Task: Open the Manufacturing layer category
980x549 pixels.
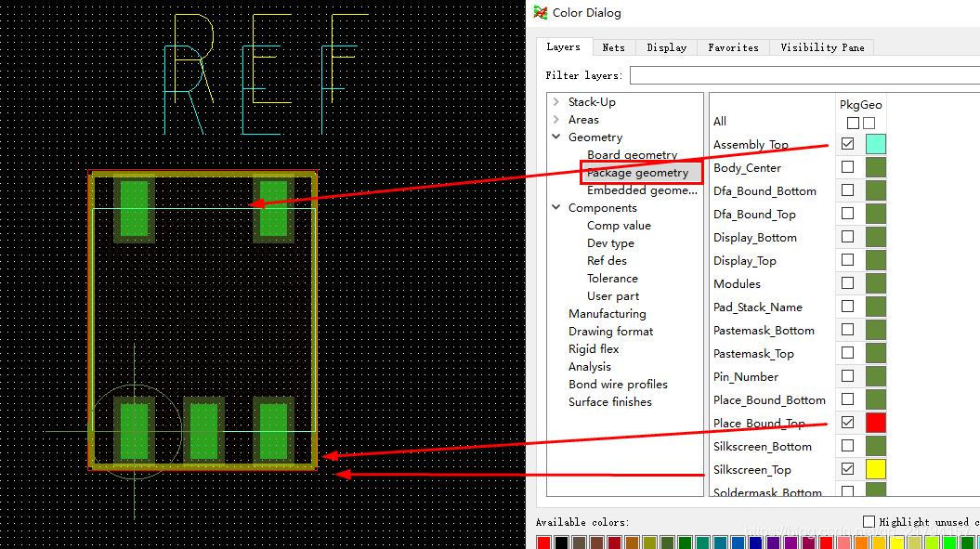Action: tap(607, 314)
